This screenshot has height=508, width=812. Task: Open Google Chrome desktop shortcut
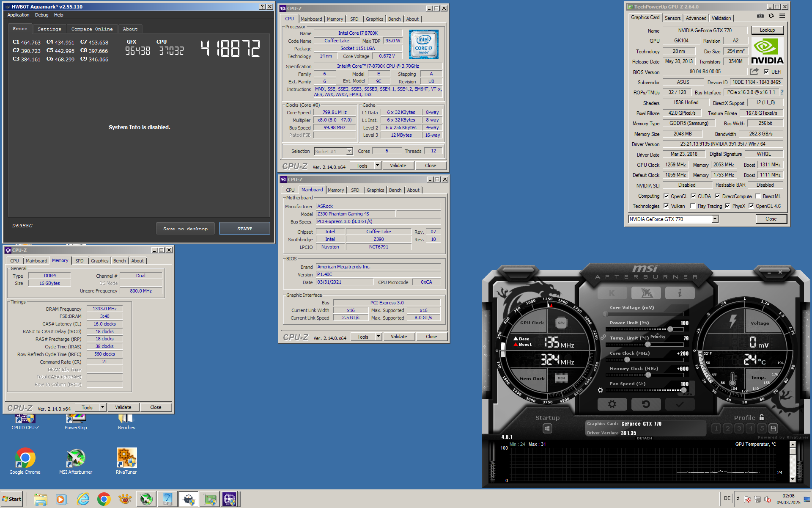25,461
